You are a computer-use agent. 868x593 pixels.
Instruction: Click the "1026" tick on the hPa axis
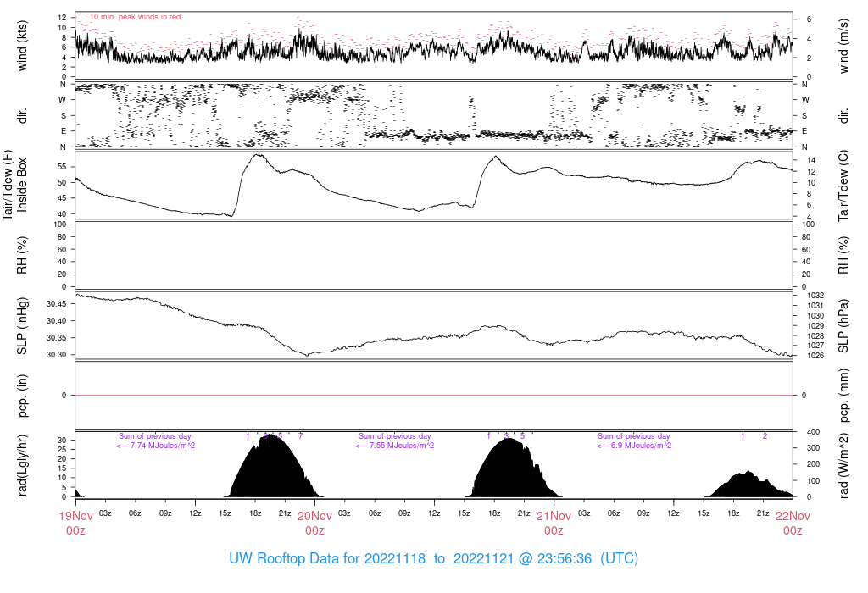coord(816,356)
